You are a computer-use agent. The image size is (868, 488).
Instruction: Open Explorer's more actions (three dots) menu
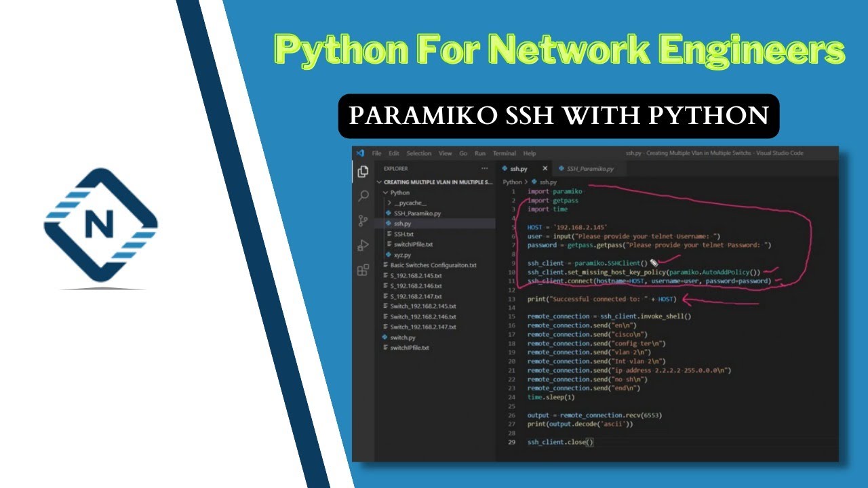(484, 168)
